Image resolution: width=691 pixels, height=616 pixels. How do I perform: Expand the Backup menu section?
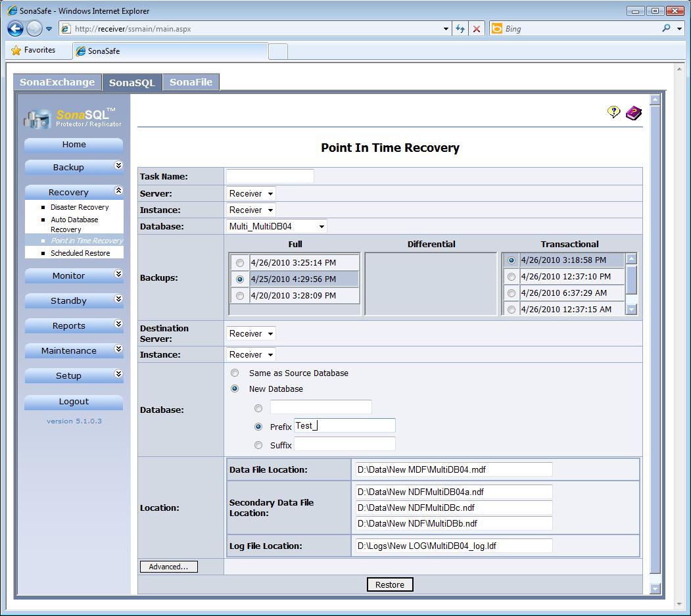click(74, 167)
